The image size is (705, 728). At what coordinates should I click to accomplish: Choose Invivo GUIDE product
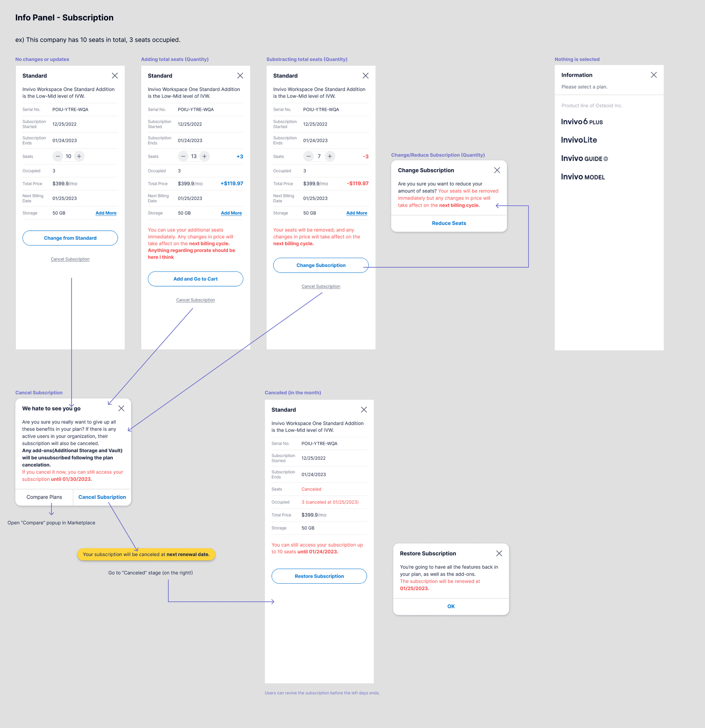click(584, 159)
